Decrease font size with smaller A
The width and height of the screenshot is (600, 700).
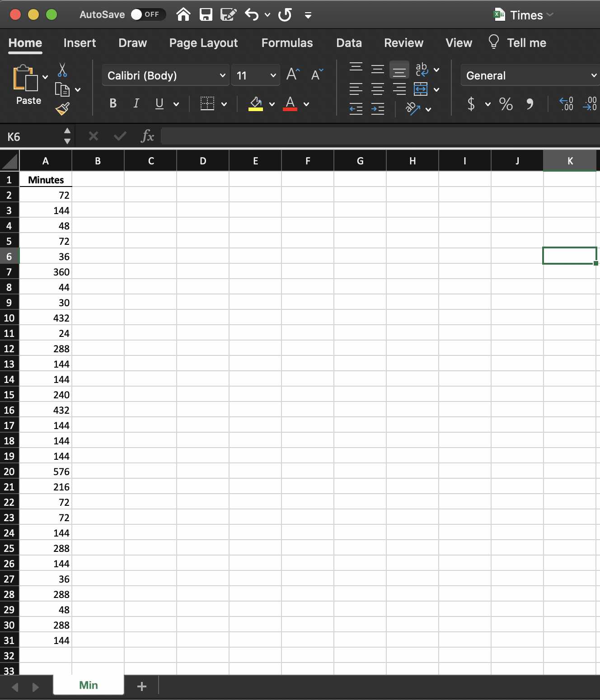coord(317,74)
